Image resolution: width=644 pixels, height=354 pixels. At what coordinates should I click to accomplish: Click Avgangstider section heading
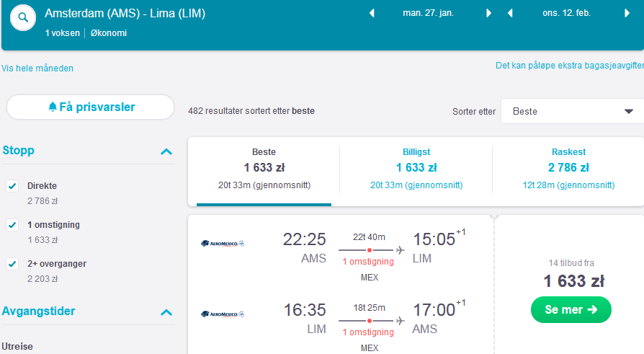[x=39, y=311]
